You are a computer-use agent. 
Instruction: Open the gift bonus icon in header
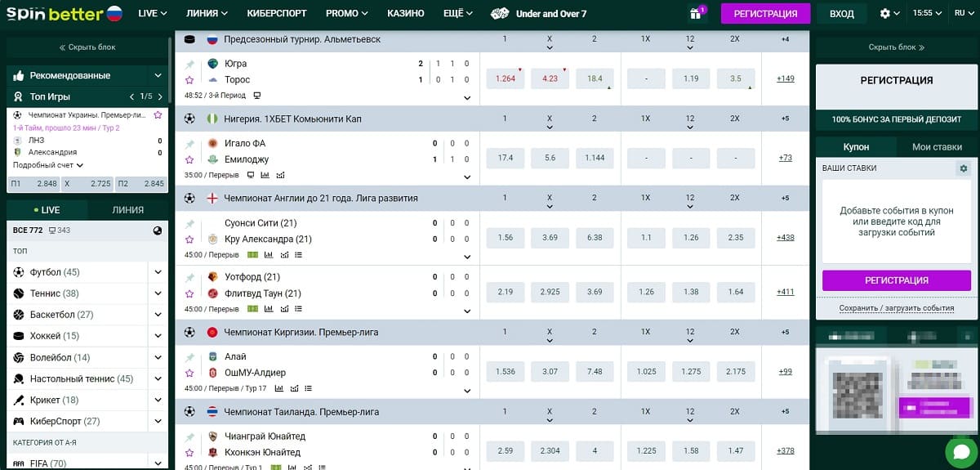click(696, 14)
